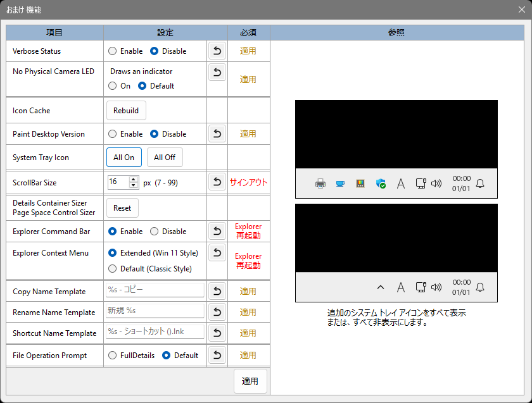
Task: Click the Copy Name Template text field
Action: 155,290
